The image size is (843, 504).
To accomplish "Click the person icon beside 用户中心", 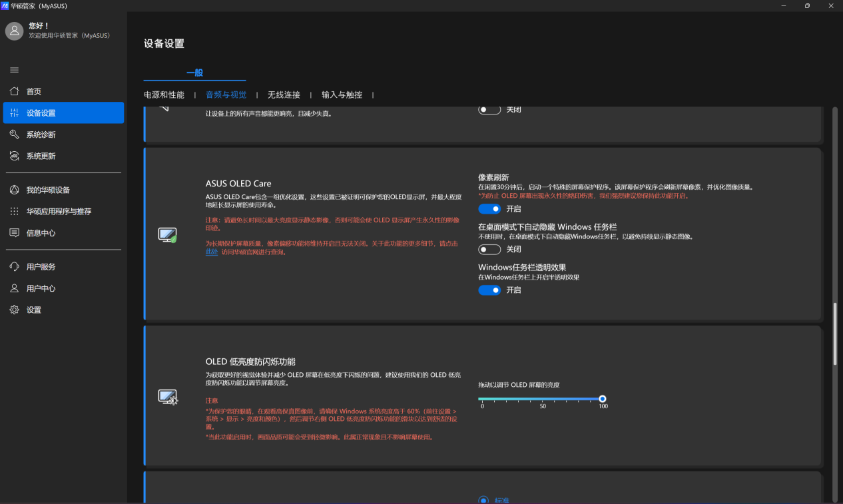I will [x=14, y=288].
